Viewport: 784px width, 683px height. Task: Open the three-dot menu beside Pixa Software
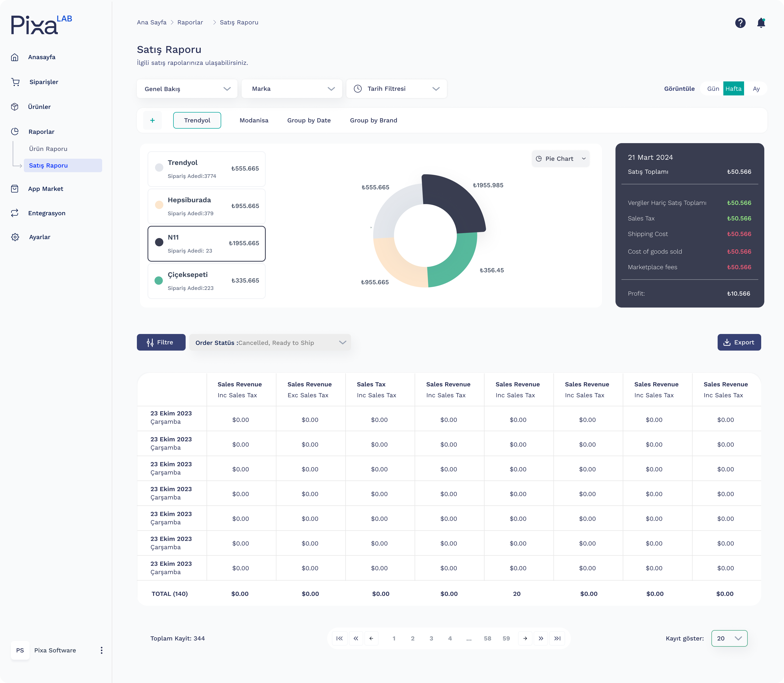coord(101,650)
